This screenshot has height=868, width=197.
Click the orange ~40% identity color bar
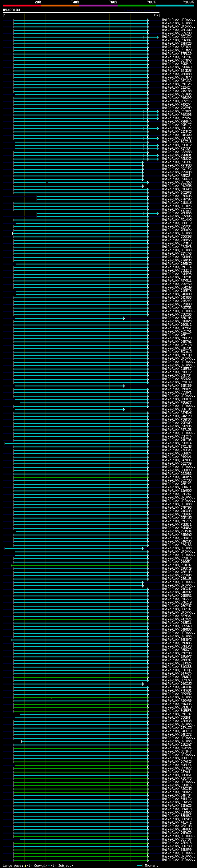pos(60,6)
